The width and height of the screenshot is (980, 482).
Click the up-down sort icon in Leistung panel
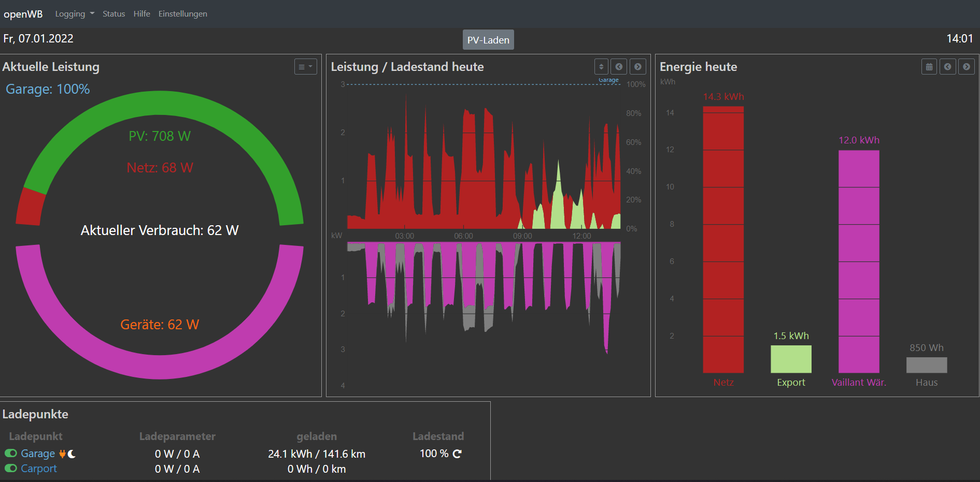point(601,67)
